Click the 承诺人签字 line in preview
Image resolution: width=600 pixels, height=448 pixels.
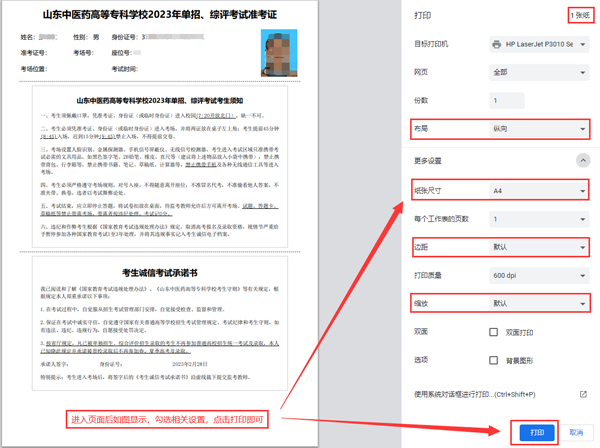click(54, 364)
